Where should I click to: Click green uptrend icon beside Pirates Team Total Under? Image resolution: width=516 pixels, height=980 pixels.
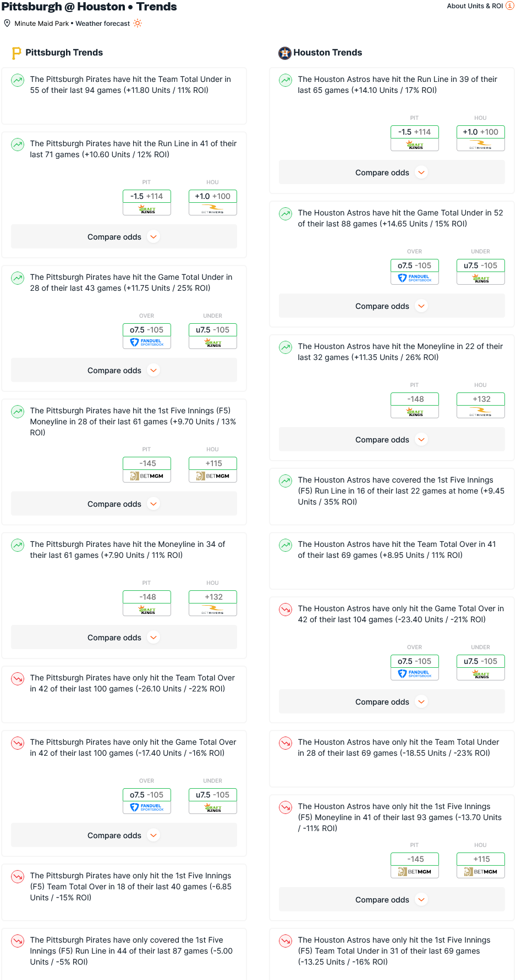coord(18,80)
